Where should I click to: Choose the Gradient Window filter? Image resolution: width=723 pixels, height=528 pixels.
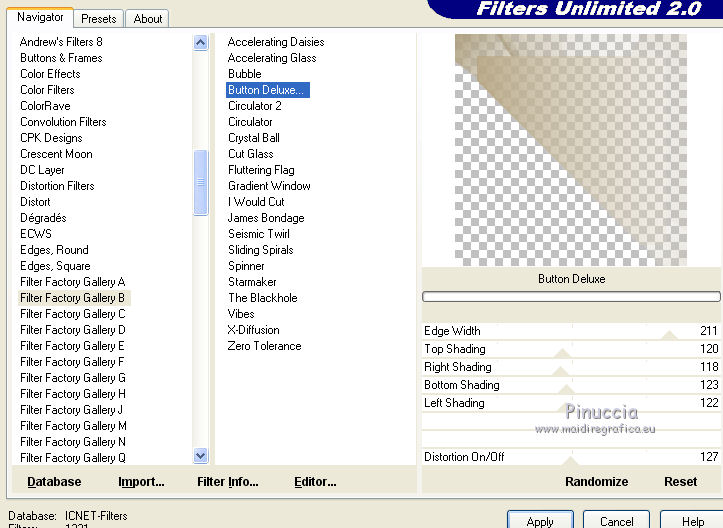tap(269, 186)
